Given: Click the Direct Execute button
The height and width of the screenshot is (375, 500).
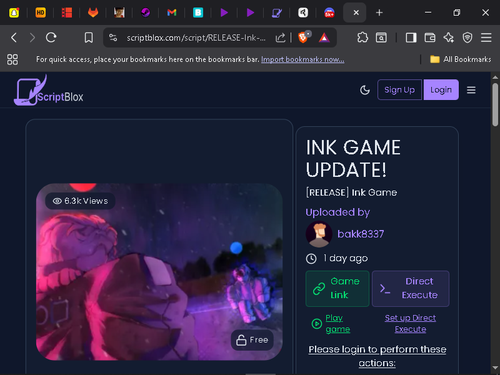Looking at the screenshot, I should click(x=411, y=288).
